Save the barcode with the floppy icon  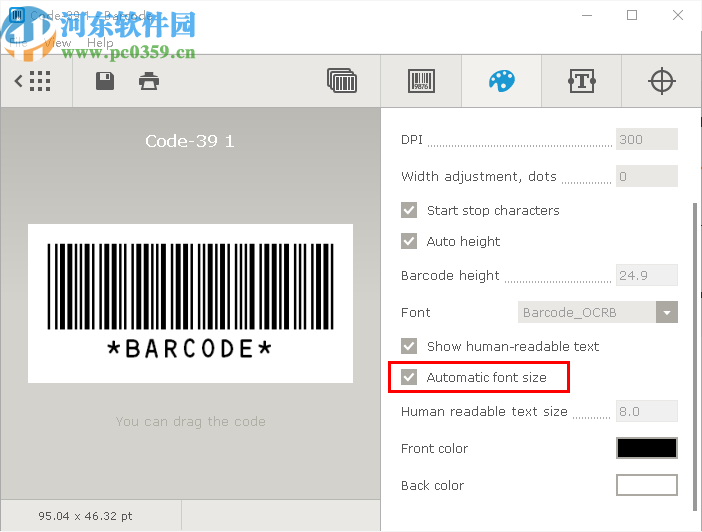pos(105,81)
